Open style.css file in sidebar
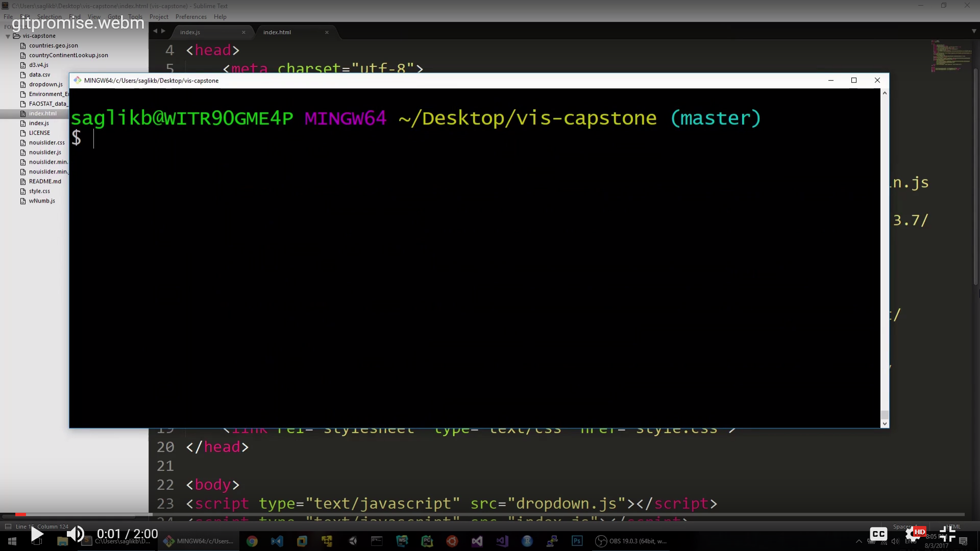 pyautogui.click(x=39, y=191)
